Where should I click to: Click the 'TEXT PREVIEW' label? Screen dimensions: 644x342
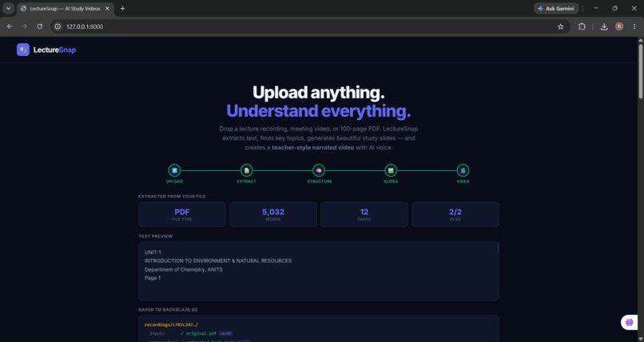coord(156,236)
